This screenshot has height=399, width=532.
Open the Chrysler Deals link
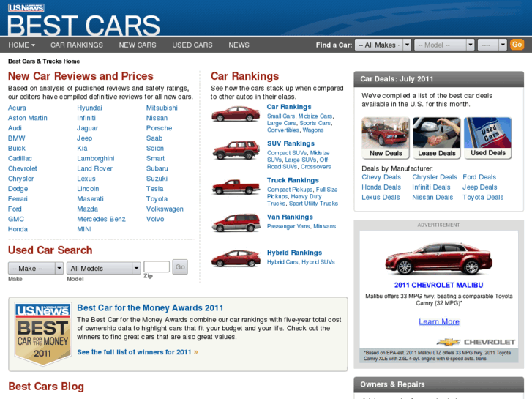(x=435, y=177)
